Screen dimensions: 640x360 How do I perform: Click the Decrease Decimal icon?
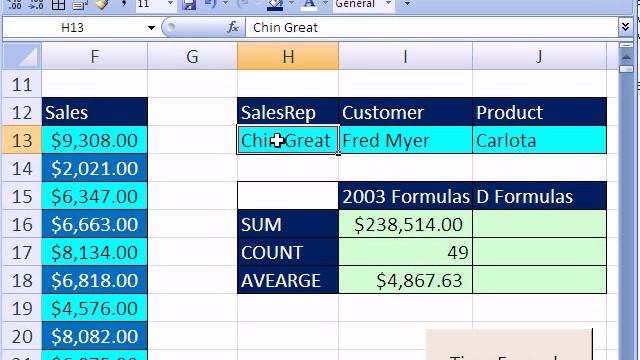(36, 4)
